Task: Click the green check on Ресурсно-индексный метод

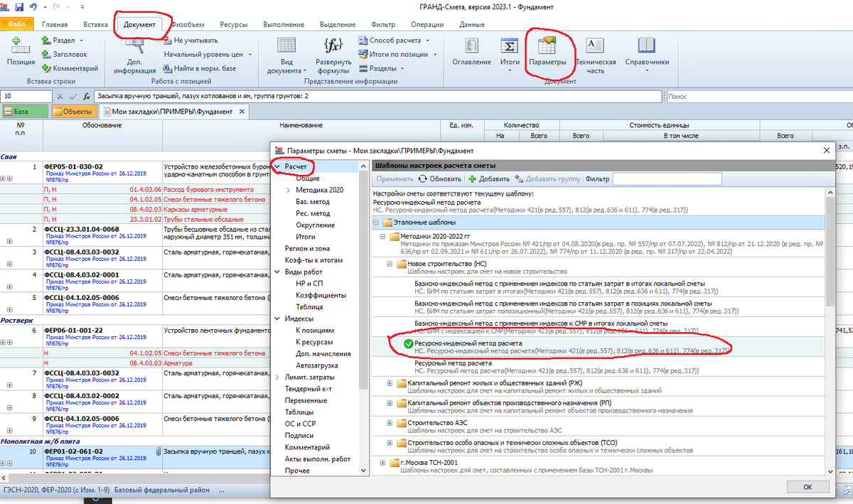Action: (408, 345)
